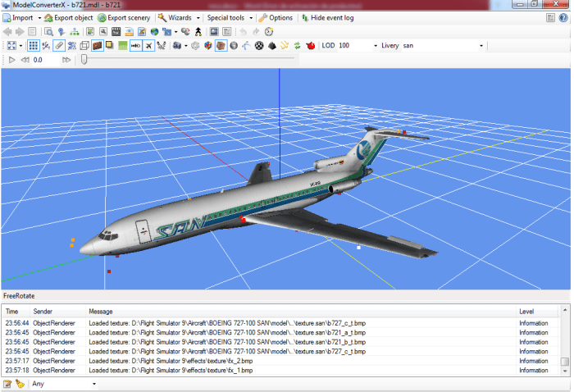Click the help question mark icon
Viewport: 574px width, 392px height.
[563, 17]
